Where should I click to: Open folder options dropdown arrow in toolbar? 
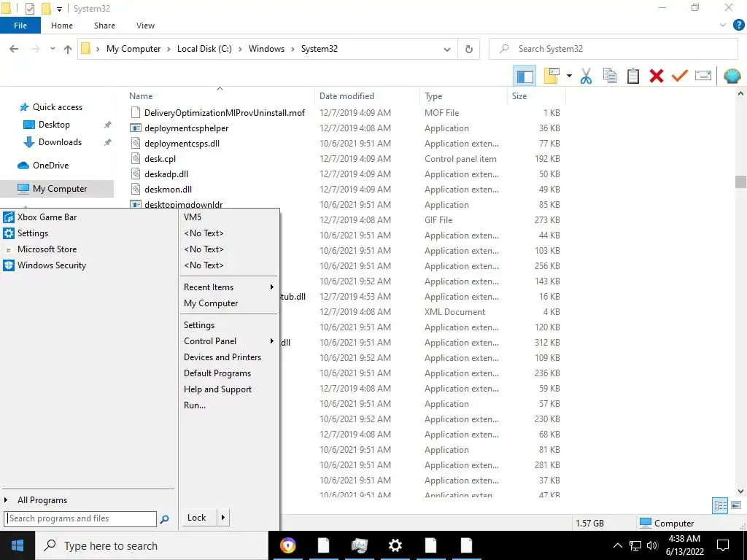pyautogui.click(x=569, y=76)
